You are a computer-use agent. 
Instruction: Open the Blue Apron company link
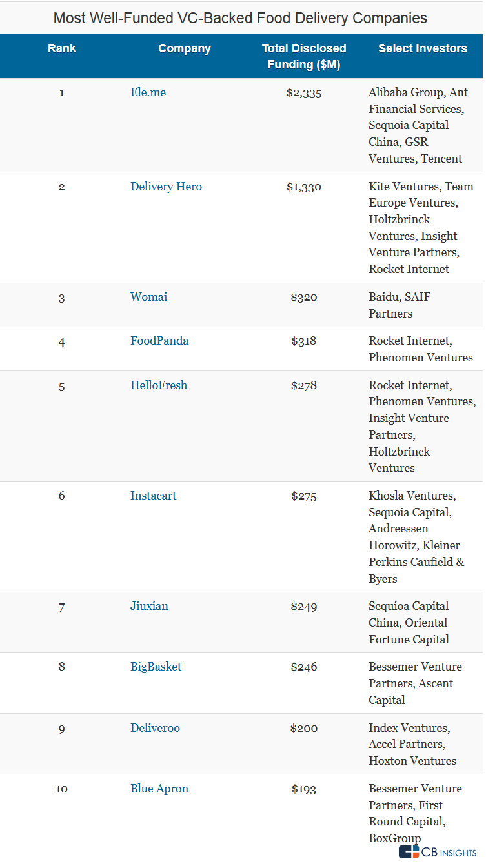[x=159, y=789]
